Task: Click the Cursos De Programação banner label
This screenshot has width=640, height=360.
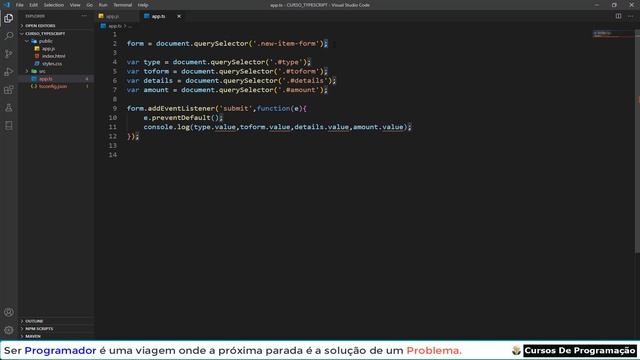Action: [x=580, y=351]
